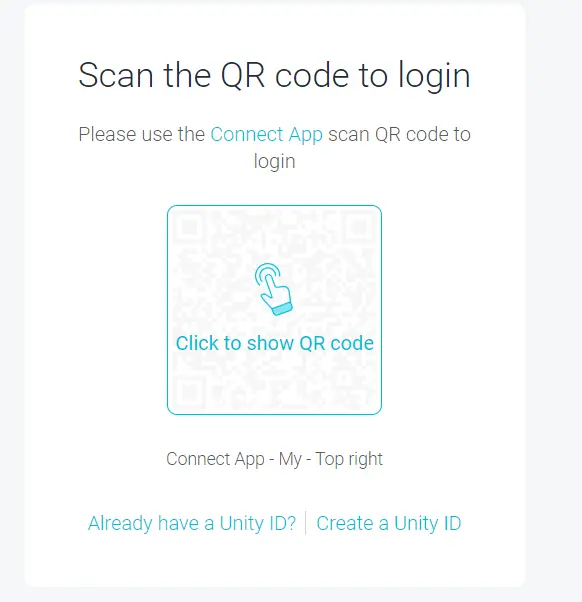Click the 'Please use the' instruction text
582x602 pixels.
coord(142,134)
